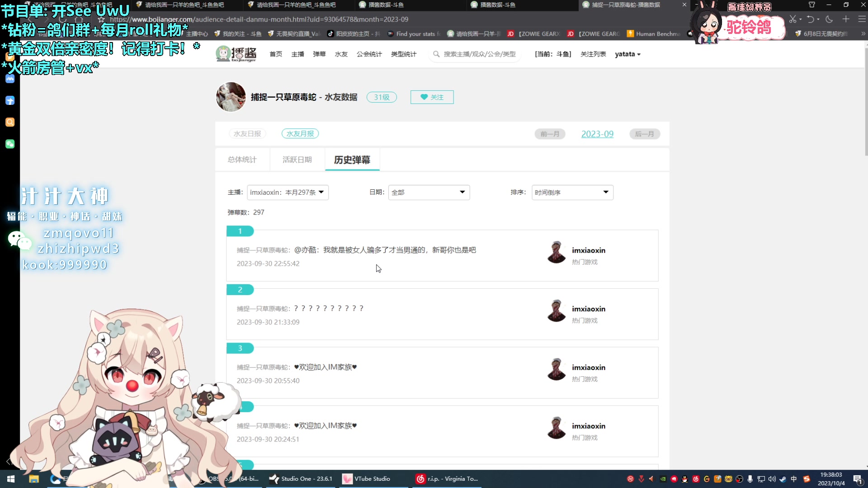Toggle browser night mode moon icon
The width and height of the screenshot is (868, 488).
(x=829, y=19)
